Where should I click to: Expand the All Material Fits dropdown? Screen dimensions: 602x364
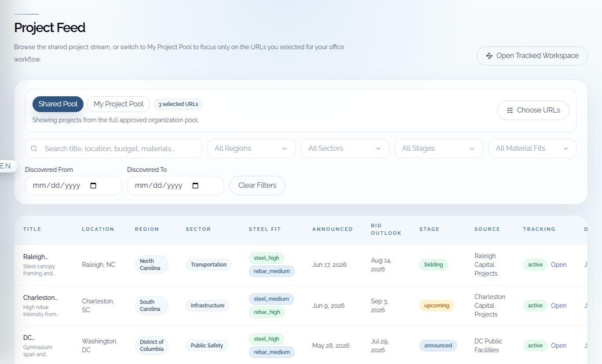[532, 149]
